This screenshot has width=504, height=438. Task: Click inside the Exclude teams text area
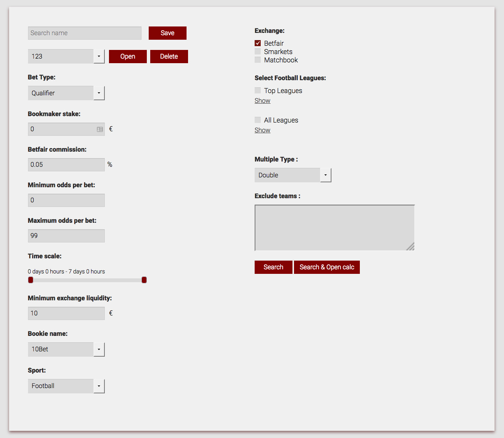pos(335,228)
